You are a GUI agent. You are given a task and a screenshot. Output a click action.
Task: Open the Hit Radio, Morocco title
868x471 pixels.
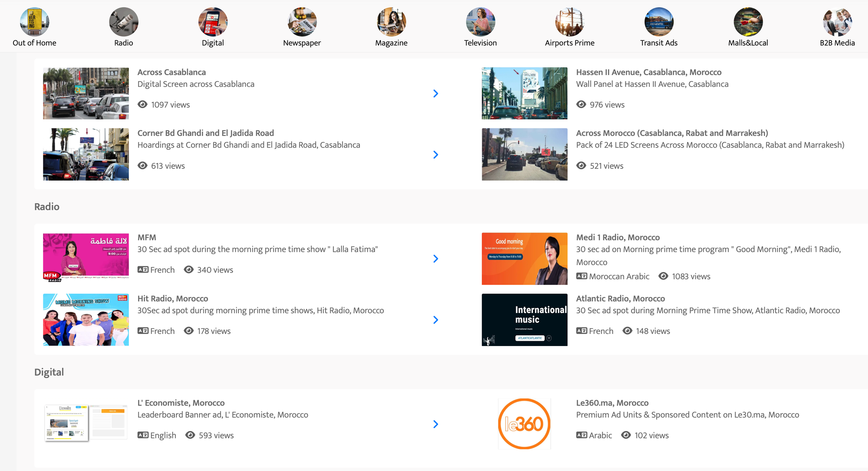click(x=173, y=298)
